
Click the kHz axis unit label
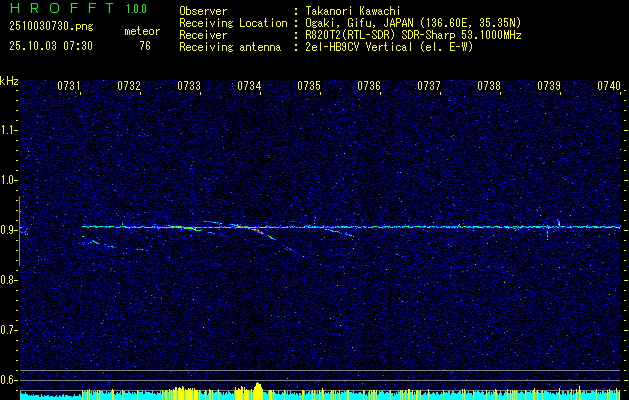pyautogui.click(x=9, y=81)
